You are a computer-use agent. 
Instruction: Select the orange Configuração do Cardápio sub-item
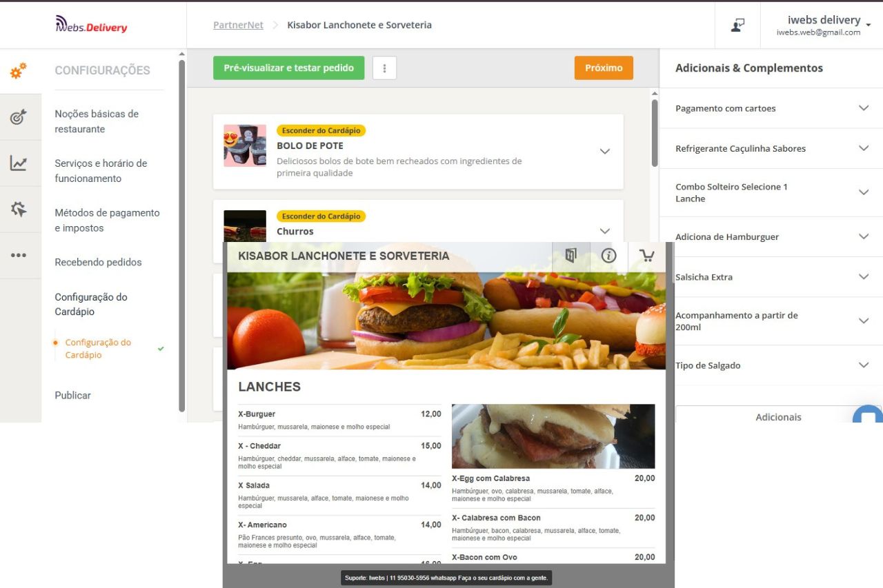click(x=98, y=349)
